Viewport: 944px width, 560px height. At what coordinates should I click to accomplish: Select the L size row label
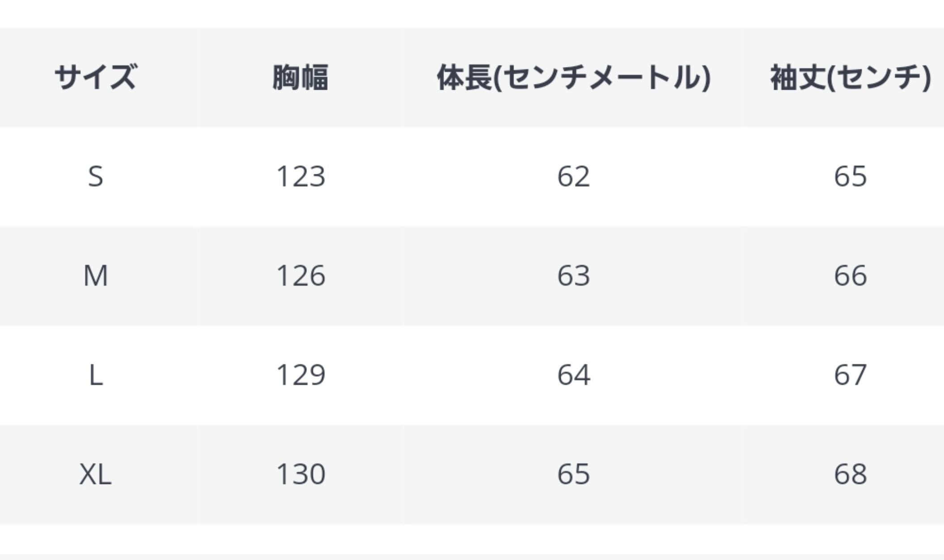tap(95, 375)
